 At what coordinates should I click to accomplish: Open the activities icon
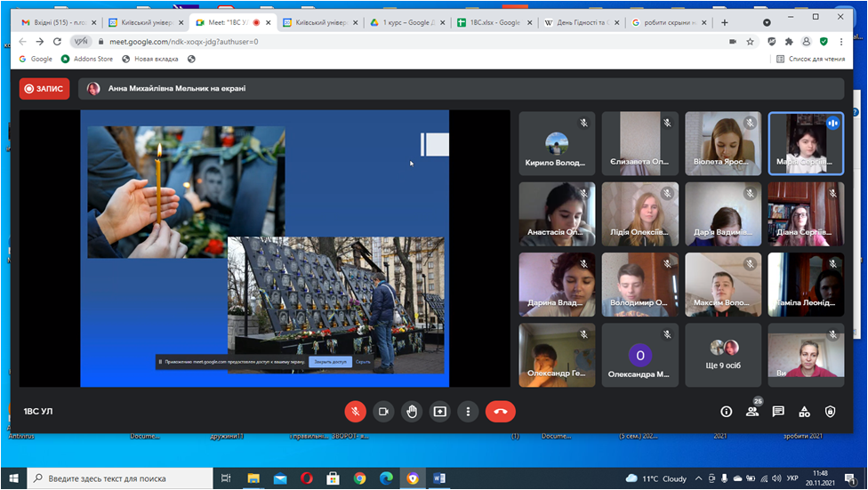(804, 412)
